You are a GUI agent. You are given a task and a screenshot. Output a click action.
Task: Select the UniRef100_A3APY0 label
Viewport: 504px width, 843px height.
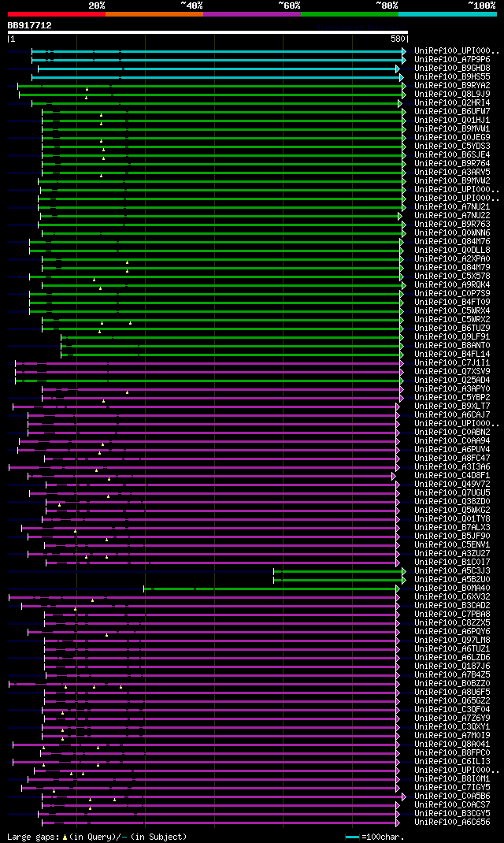(x=452, y=388)
